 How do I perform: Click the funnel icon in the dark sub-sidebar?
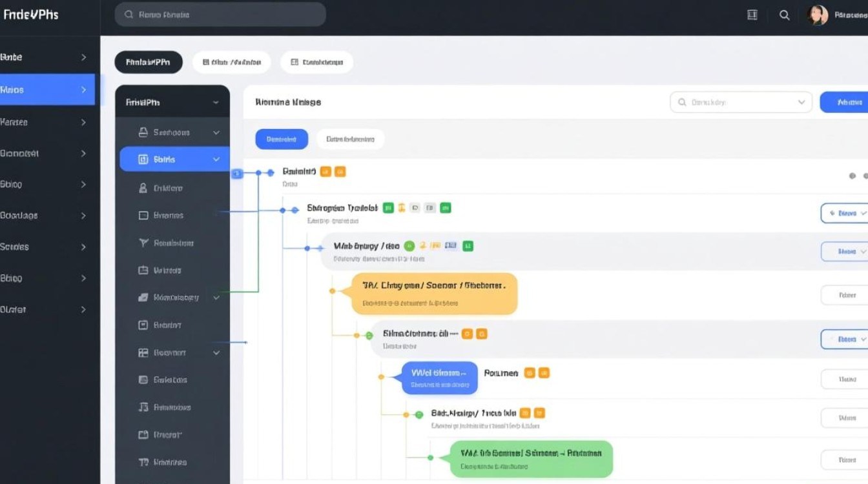(x=143, y=243)
